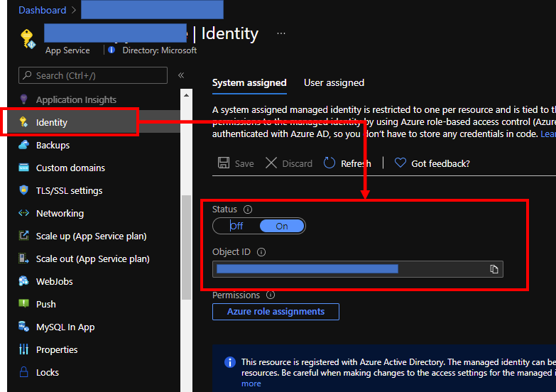The image size is (556, 392).
Task: Open the Scale up icon
Action: [x=23, y=236]
